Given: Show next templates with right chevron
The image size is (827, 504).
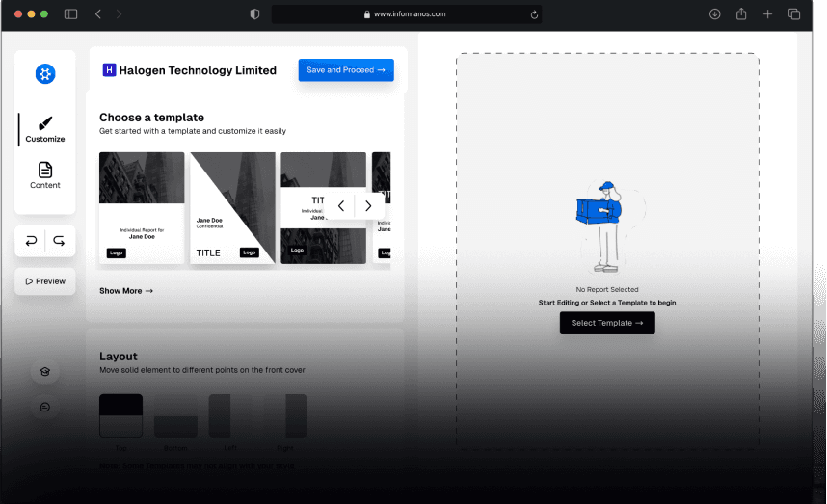Looking at the screenshot, I should point(368,206).
